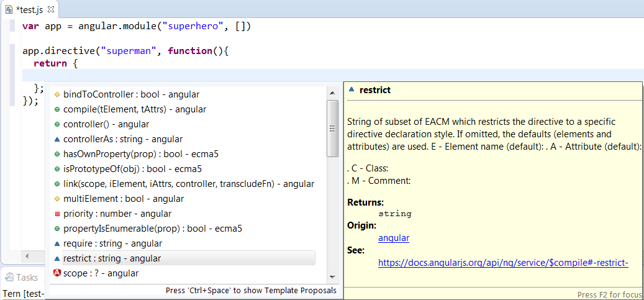Screen dimensions: 644x300
Task: Click the Ctrl+Space Template Proposals hint
Action: click(251, 290)
